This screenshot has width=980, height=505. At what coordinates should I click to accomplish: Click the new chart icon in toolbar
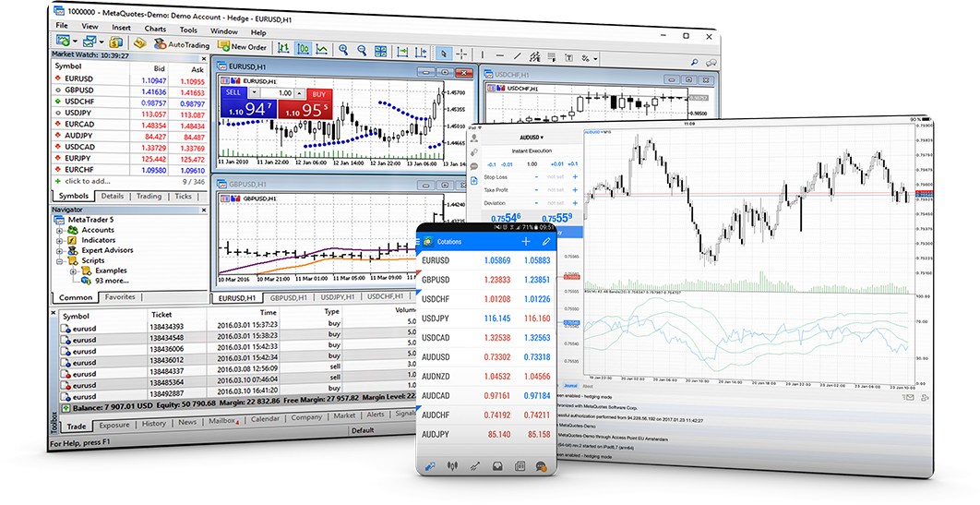[x=63, y=40]
